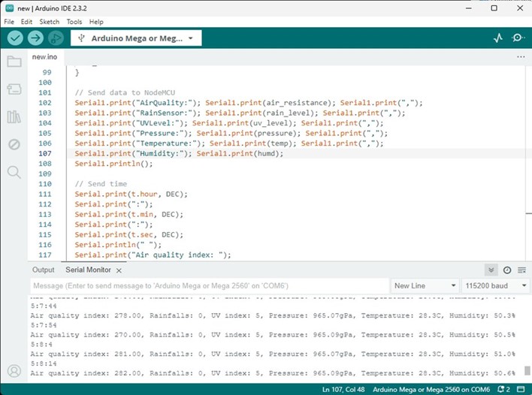
Task: Open the Search sidebar icon
Action: [14, 172]
